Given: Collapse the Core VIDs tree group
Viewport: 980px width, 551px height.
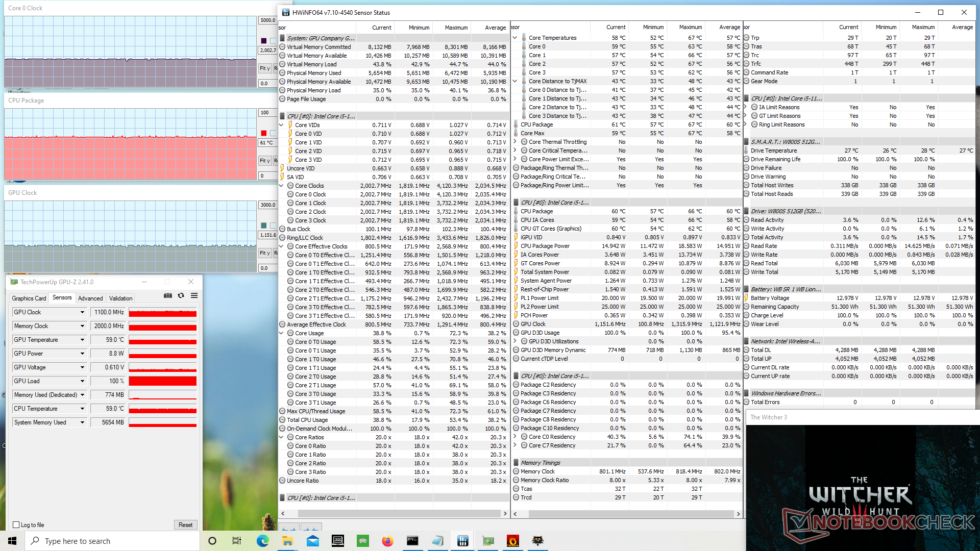Looking at the screenshot, I should tap(281, 125).
